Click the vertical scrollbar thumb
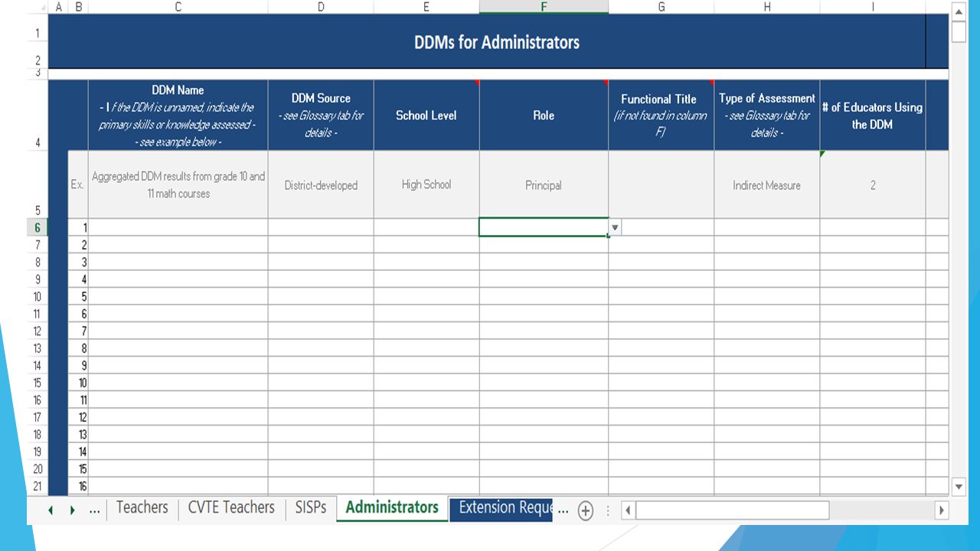980x551 pixels. coord(959,32)
